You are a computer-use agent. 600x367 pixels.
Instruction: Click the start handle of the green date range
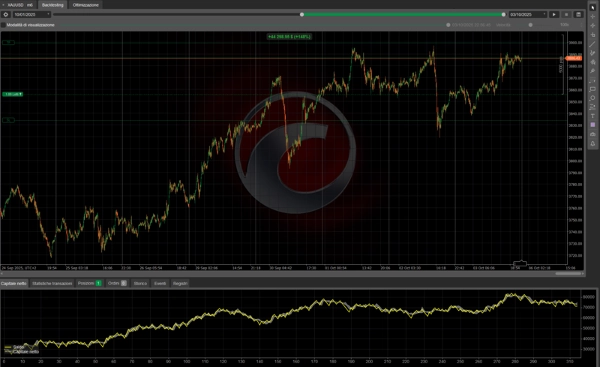(x=302, y=15)
